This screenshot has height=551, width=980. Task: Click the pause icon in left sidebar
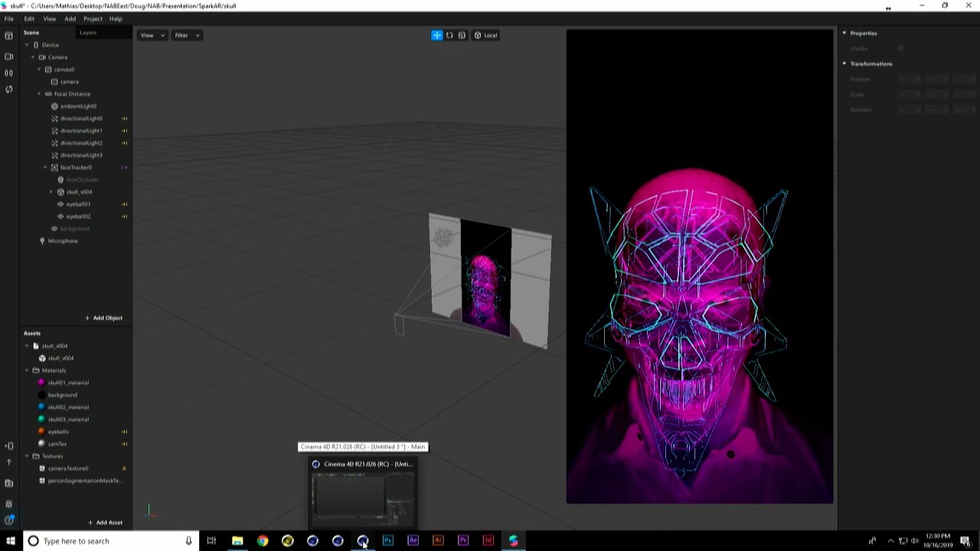pyautogui.click(x=9, y=73)
